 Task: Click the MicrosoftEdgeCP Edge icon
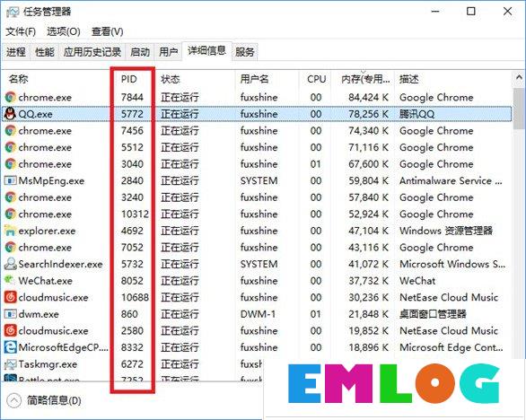click(x=11, y=347)
